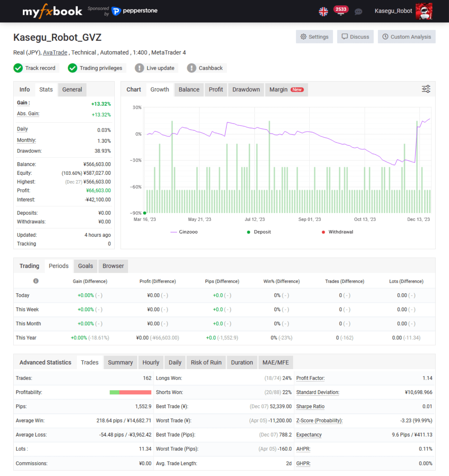This screenshot has height=476, width=449.
Task: Click the Profit Factor label
Action: pyautogui.click(x=310, y=378)
